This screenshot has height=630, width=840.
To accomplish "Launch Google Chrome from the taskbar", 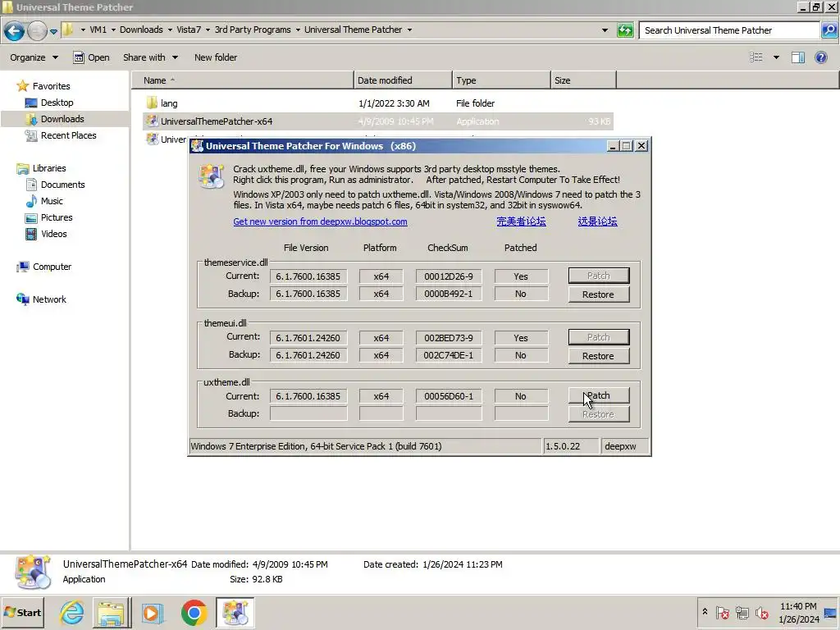I will point(194,612).
